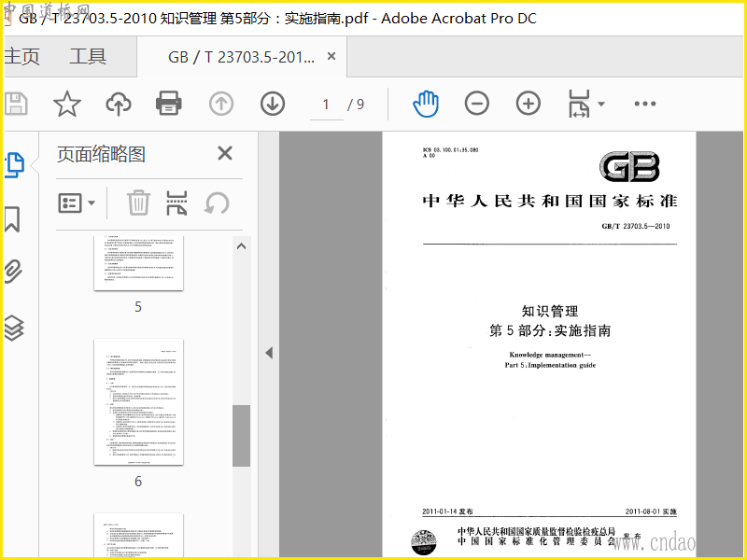The image size is (747, 560).
Task: Click the thumbnail panel scrollbar thumb
Action: point(241,435)
